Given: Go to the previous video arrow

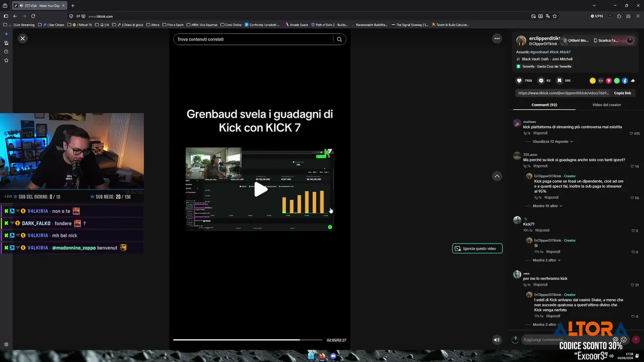Looking at the screenshot, I should tap(497, 176).
